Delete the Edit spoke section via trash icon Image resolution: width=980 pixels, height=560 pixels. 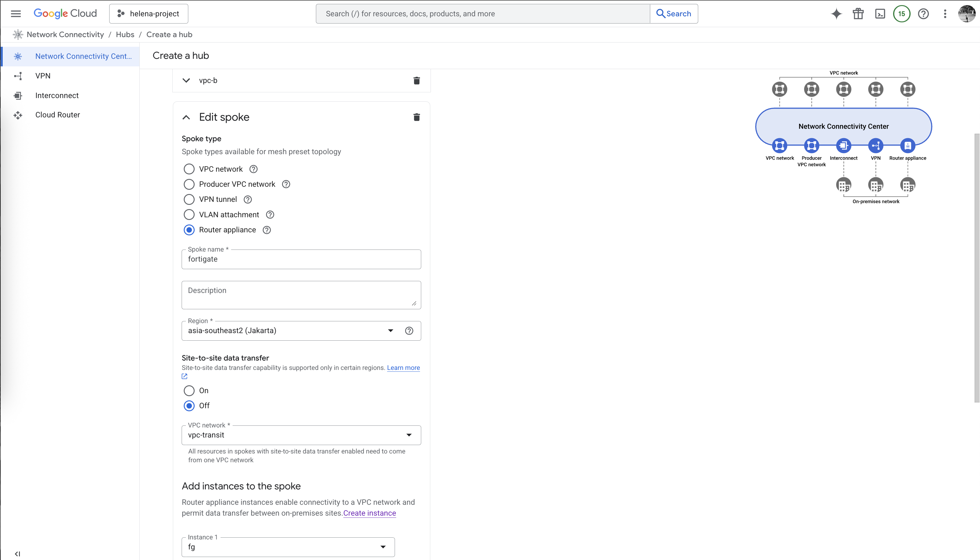pos(417,117)
